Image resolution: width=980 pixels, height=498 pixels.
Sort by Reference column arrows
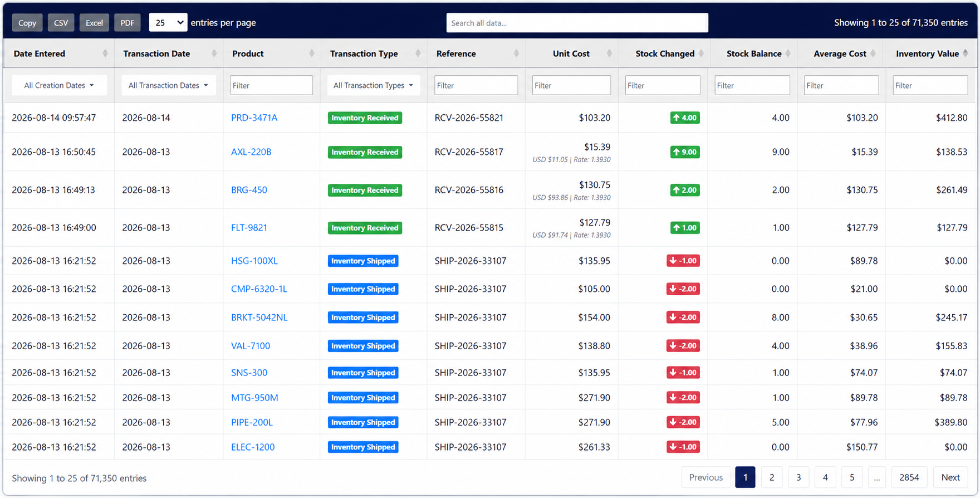pyautogui.click(x=516, y=53)
